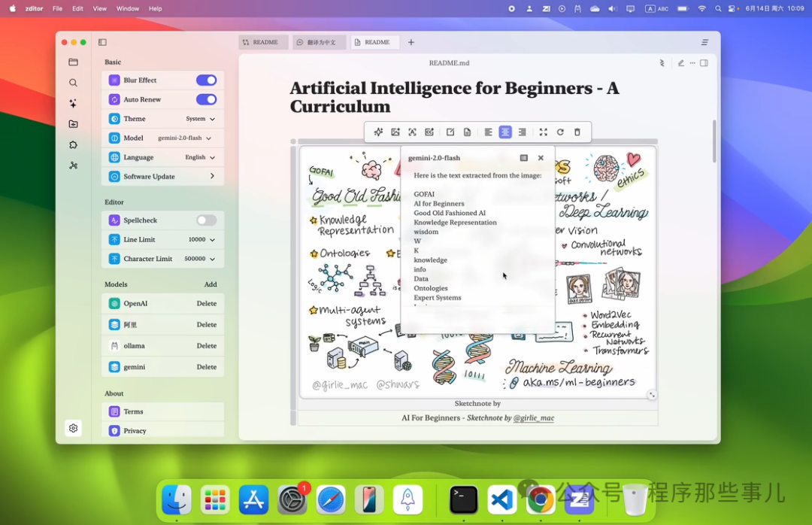812x525 pixels.
Task: Switch to the 翻译为中文 tab
Action: pos(320,42)
